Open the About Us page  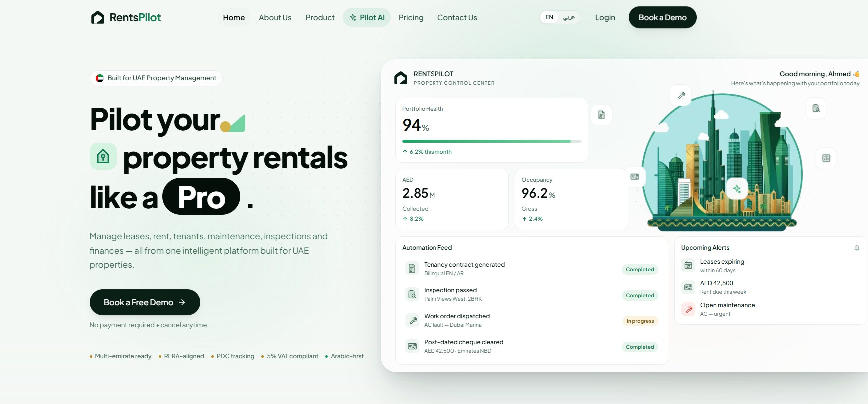[275, 18]
